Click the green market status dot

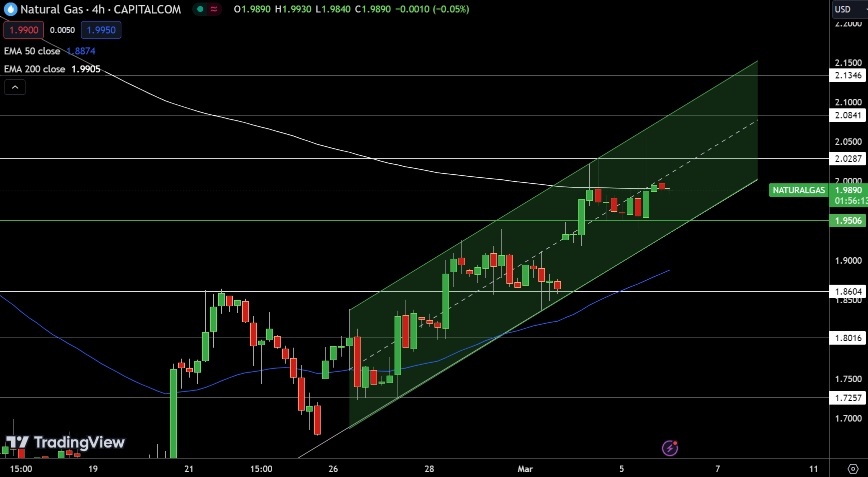coord(200,9)
